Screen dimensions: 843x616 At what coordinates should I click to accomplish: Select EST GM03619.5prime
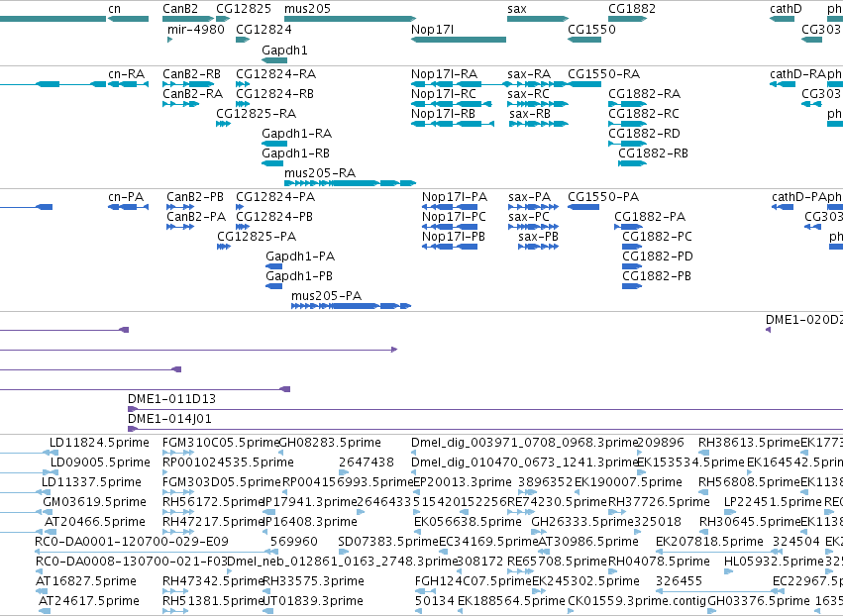[95, 502]
